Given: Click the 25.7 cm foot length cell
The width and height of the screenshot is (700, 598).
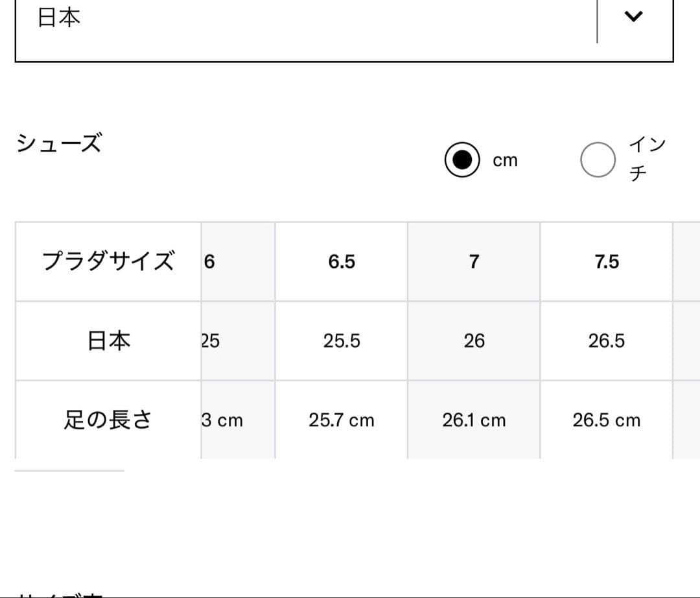Looking at the screenshot, I should coord(342,420).
